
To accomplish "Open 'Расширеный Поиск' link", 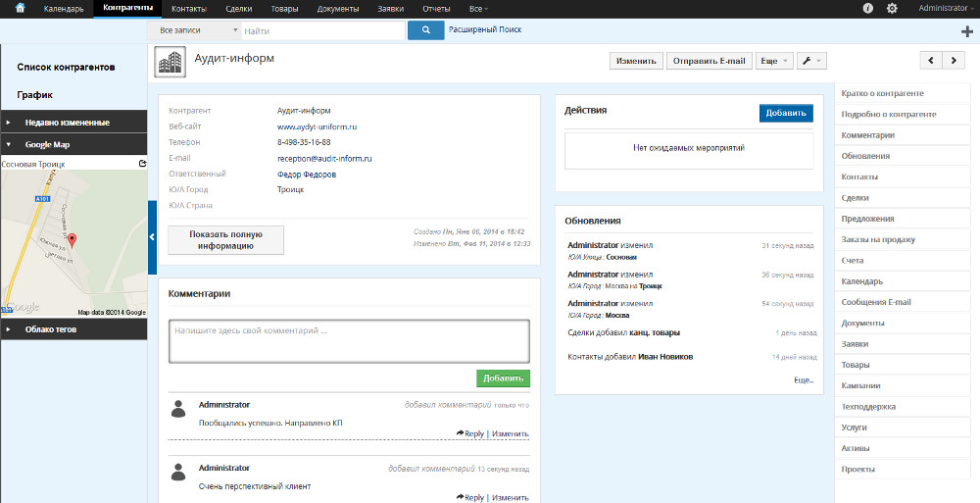I will pos(485,29).
